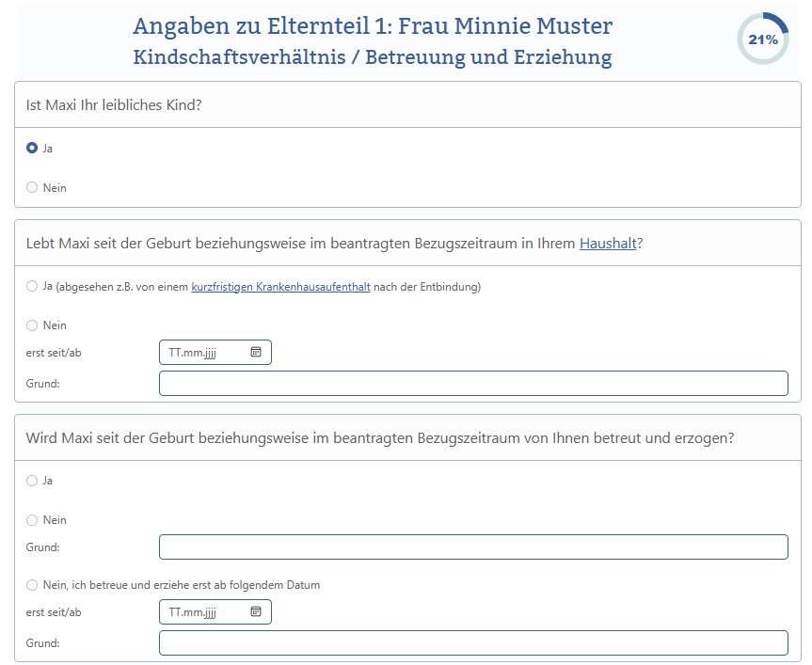This screenshot has height=665, width=812.
Task: Open calendar picker in Haushalt date field
Action: coord(256,353)
